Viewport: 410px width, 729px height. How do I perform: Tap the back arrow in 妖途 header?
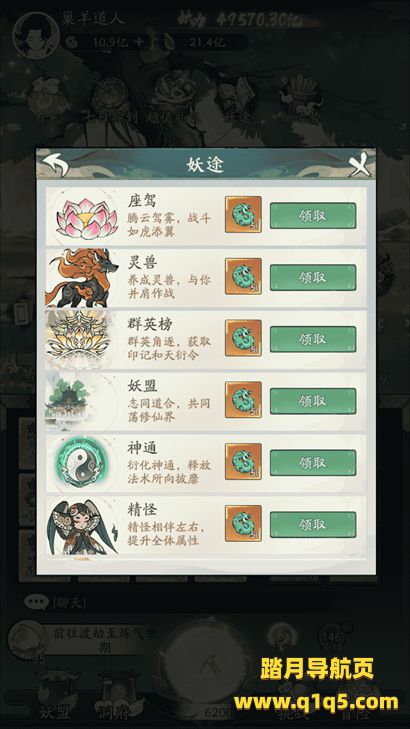click(x=55, y=164)
